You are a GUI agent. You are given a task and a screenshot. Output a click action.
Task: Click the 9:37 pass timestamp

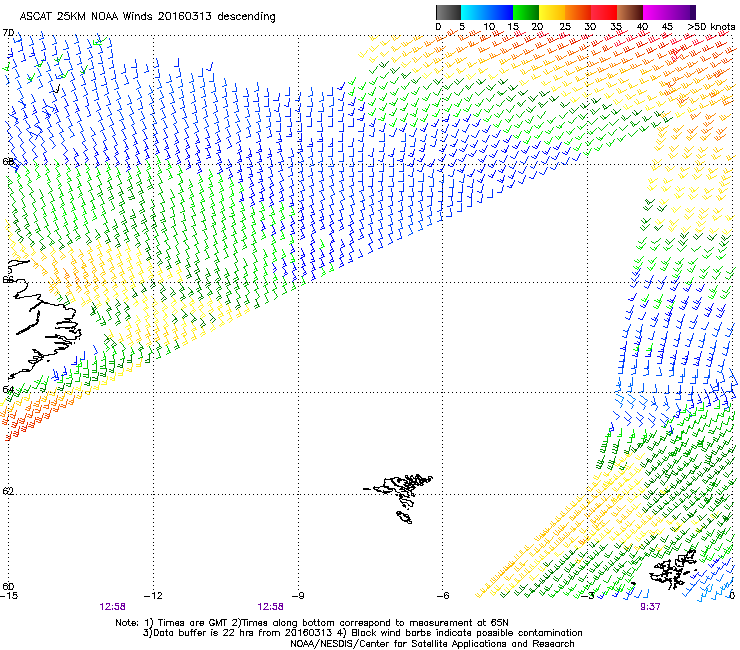tap(649, 607)
